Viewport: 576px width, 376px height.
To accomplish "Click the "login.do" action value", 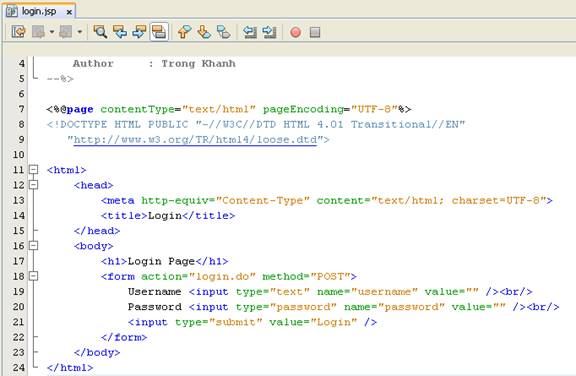I will click(x=222, y=276).
